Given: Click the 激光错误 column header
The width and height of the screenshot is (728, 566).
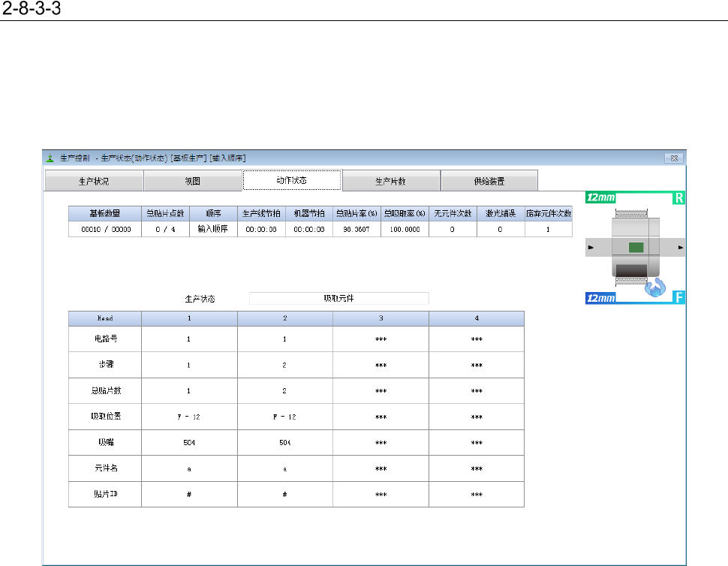Looking at the screenshot, I should pos(501,214).
